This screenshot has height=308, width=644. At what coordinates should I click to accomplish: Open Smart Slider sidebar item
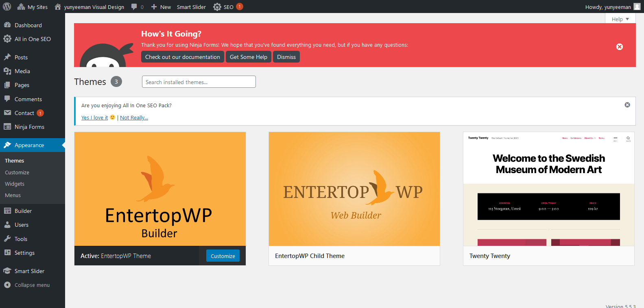pos(33,271)
